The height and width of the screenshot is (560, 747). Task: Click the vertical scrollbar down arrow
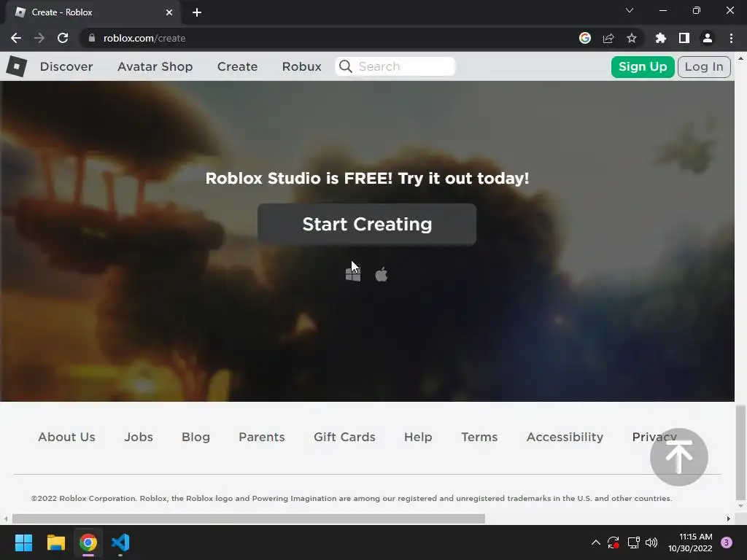tap(740, 506)
